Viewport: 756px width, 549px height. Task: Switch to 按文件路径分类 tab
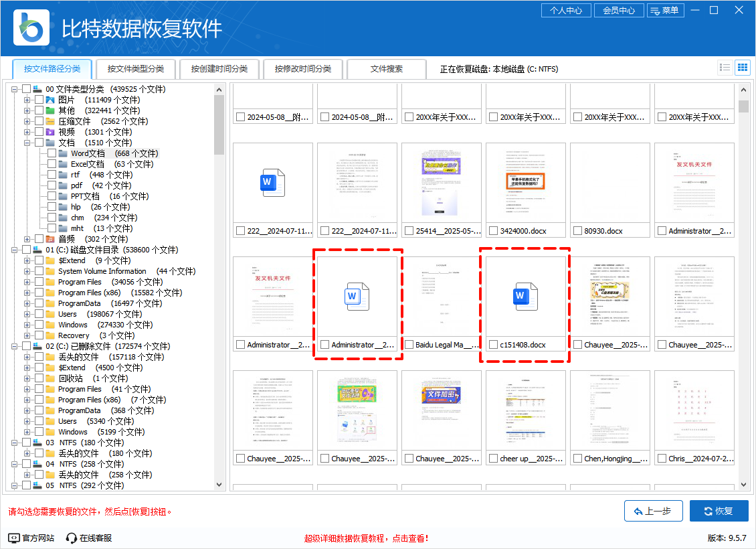tap(53, 69)
